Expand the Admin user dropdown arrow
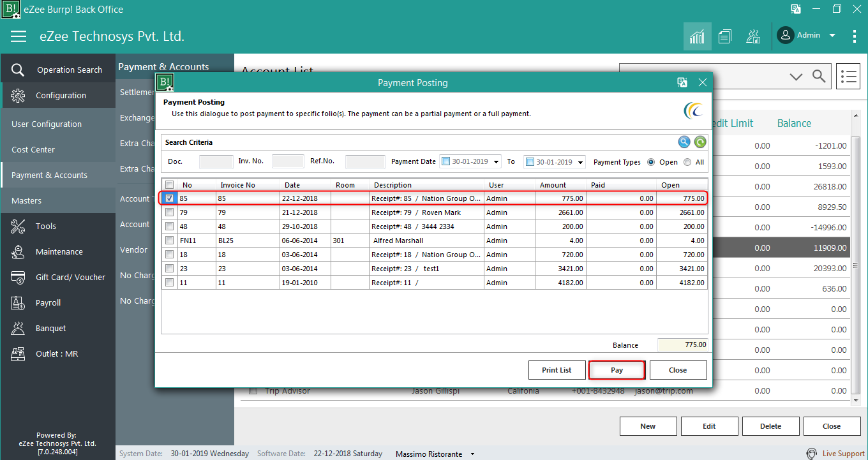 (x=832, y=36)
